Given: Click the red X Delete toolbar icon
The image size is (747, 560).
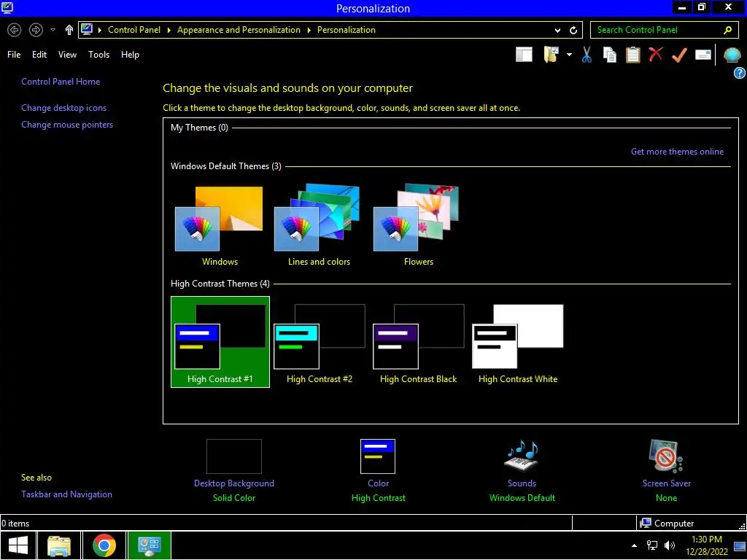Looking at the screenshot, I should [x=656, y=54].
